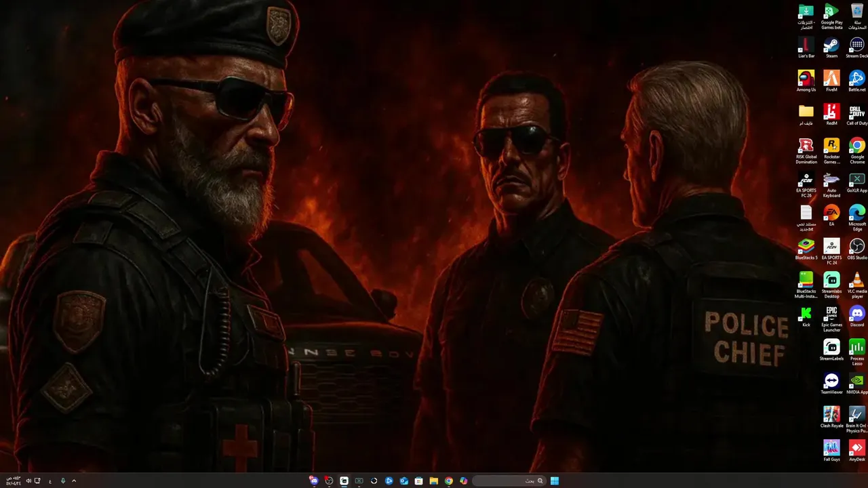Open the Stream Deck shortcut
Screen dimensions: 868x488
click(857, 47)
